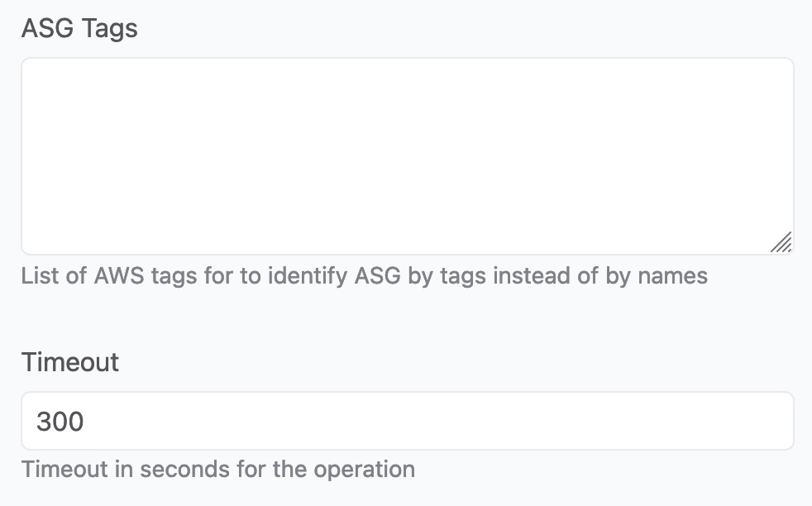Click the ASG Tags help description text
Image resolution: width=812 pixels, height=506 pixels.
pyautogui.click(x=364, y=276)
